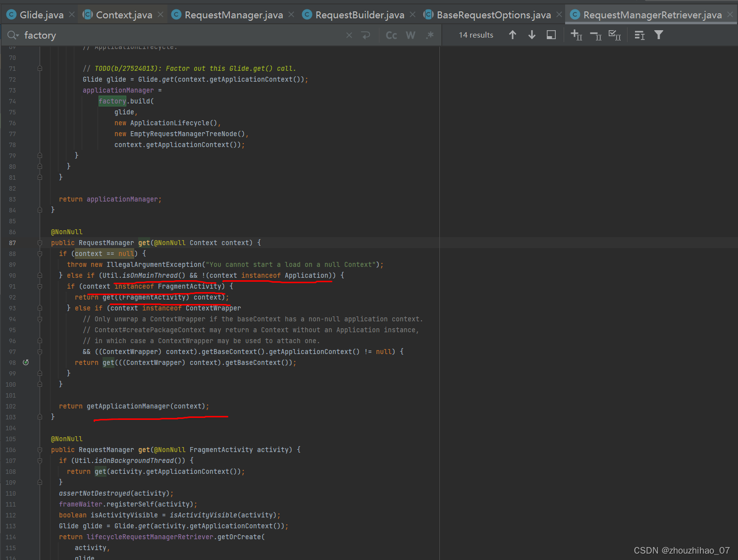
Task: Clear the find field text
Action: (349, 35)
